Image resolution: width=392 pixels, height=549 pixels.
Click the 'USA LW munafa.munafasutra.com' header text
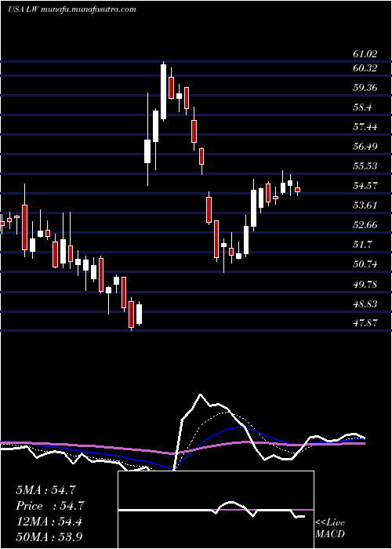point(72,9)
